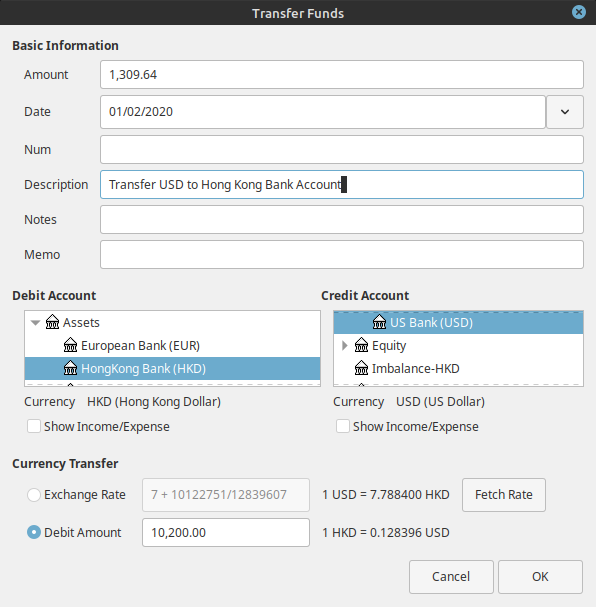The width and height of the screenshot is (596, 607).
Task: Click the European Bank (EUR) account icon
Action: tap(70, 345)
